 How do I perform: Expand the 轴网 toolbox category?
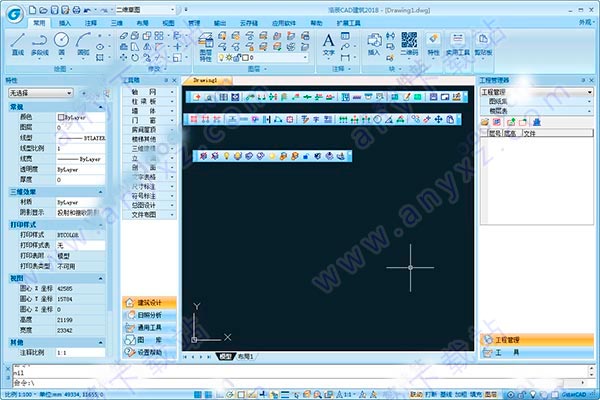149,92
